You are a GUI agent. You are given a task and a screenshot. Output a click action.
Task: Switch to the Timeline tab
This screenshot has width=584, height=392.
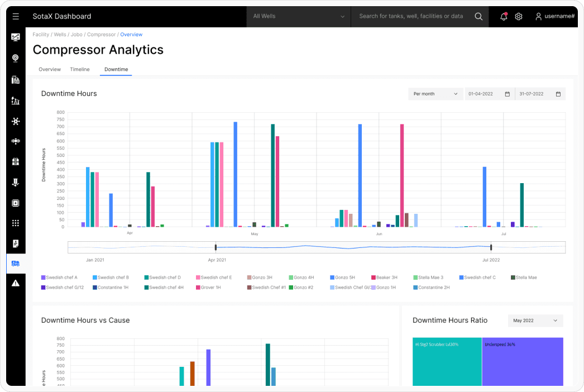pos(80,69)
